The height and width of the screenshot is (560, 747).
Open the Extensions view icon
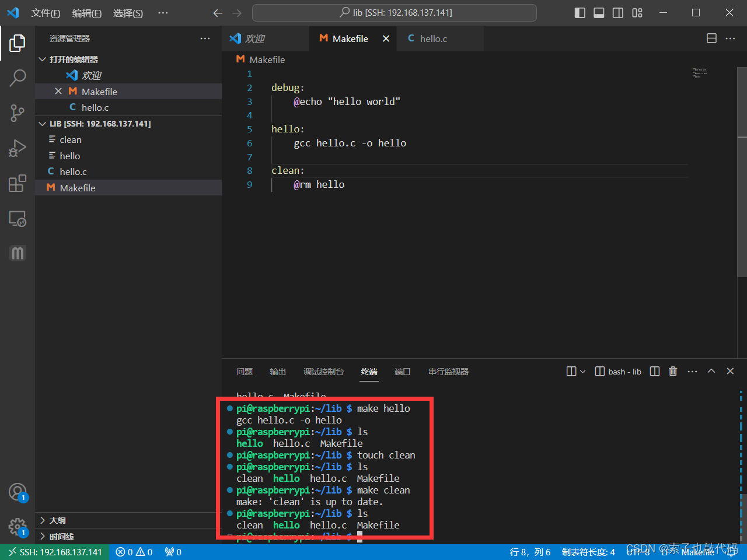(x=18, y=183)
